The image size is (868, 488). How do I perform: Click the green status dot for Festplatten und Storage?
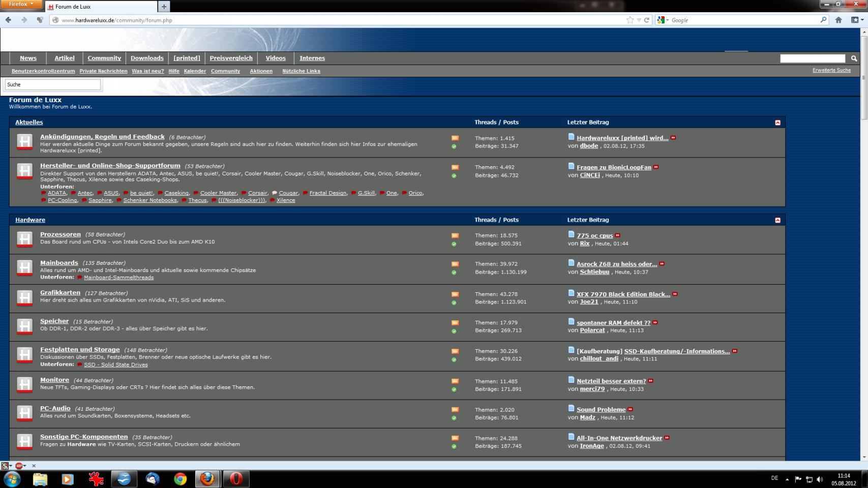(454, 359)
